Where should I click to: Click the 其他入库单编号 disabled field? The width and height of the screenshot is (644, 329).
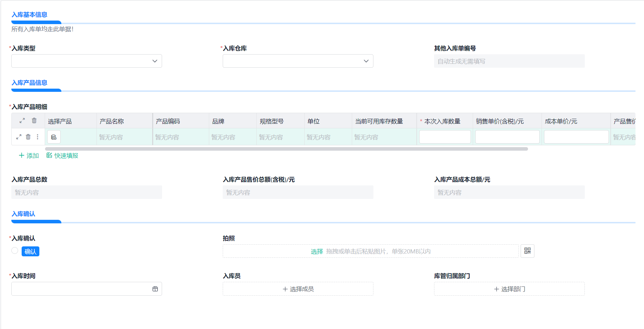click(x=509, y=61)
